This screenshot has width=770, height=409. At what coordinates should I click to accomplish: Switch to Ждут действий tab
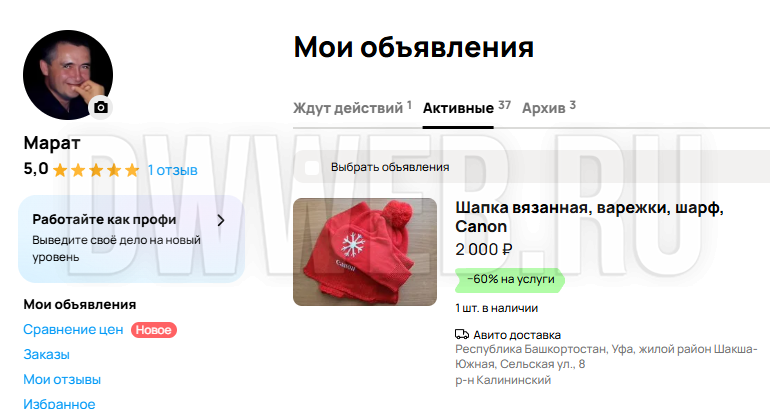pos(352,108)
